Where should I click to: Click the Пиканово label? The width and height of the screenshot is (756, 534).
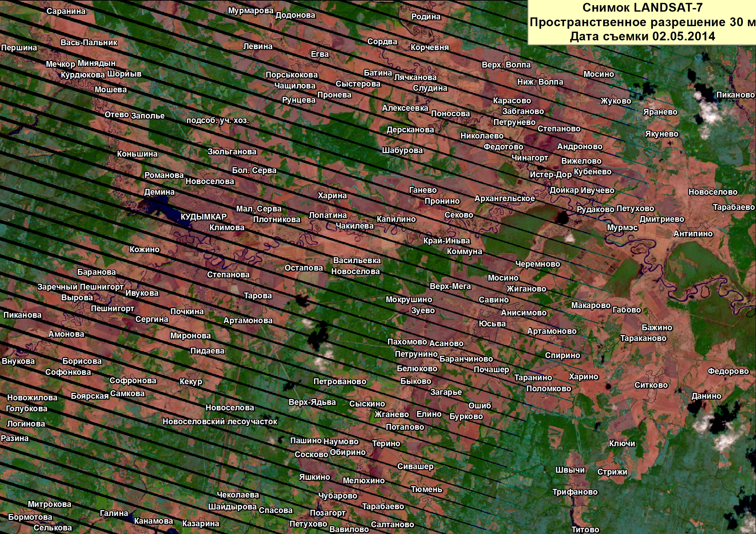click(x=735, y=95)
